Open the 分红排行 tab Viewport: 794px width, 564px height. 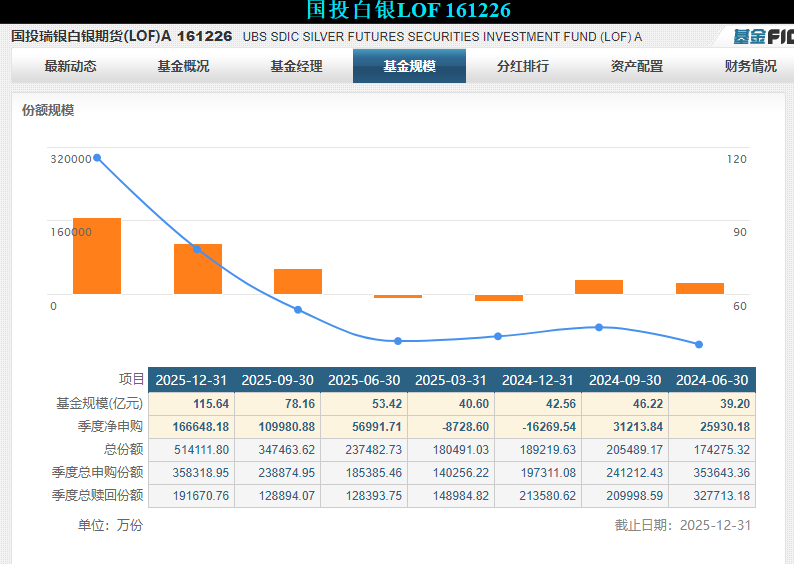pos(523,66)
